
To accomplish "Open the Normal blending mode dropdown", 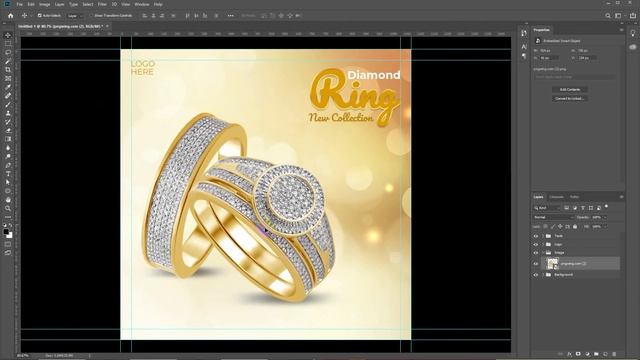I will (x=552, y=217).
